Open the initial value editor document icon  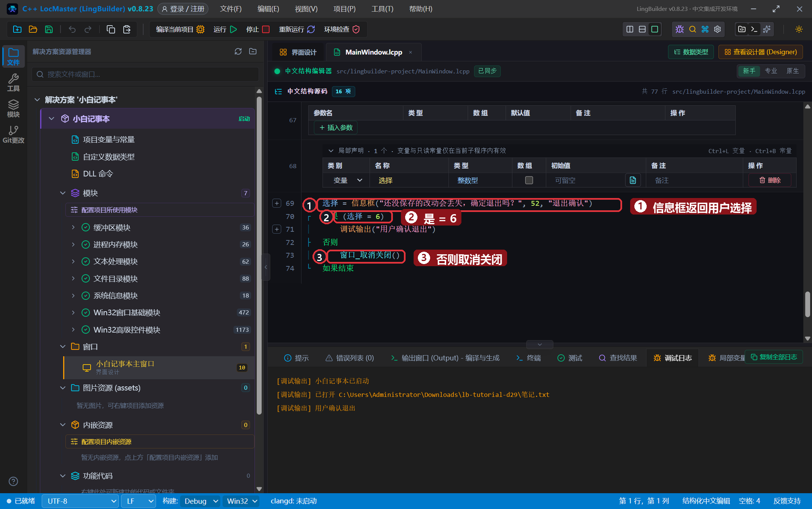click(x=633, y=180)
